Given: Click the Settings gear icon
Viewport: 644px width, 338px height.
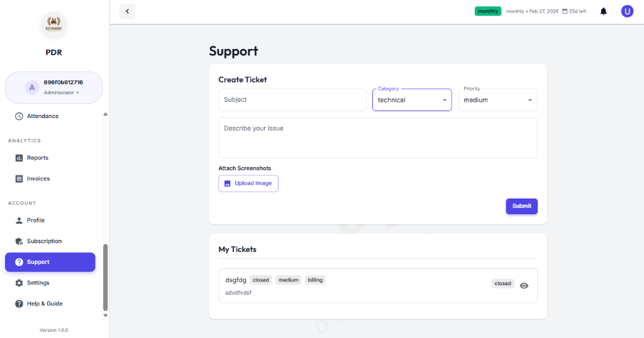Looking at the screenshot, I should 19,283.
